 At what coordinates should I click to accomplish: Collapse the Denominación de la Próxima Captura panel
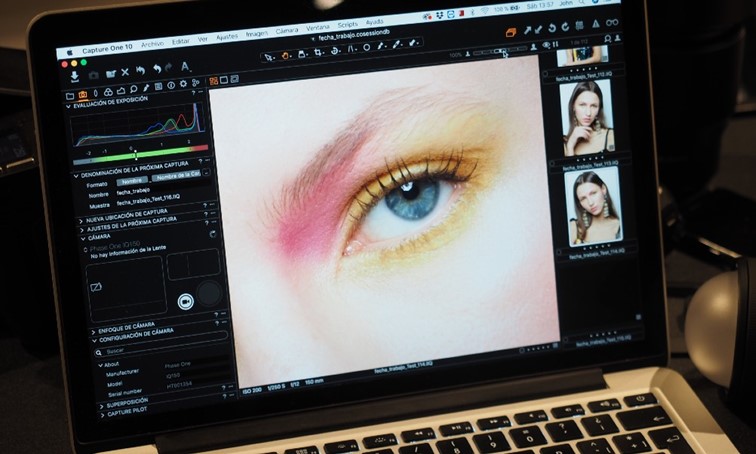pos(76,176)
